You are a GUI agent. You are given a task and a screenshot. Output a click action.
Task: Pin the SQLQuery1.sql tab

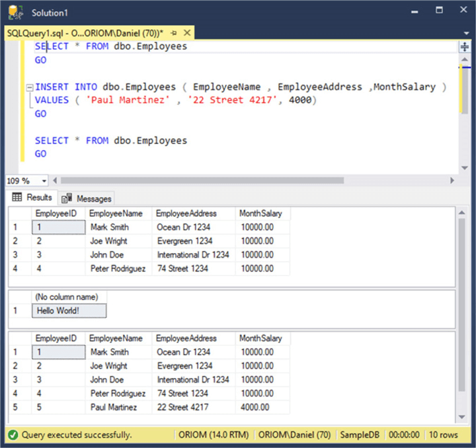173,32
